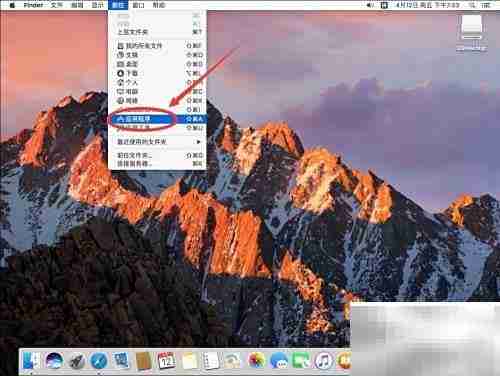Open Notes icon in the Dock
The height and width of the screenshot is (376, 500).
tap(189, 361)
